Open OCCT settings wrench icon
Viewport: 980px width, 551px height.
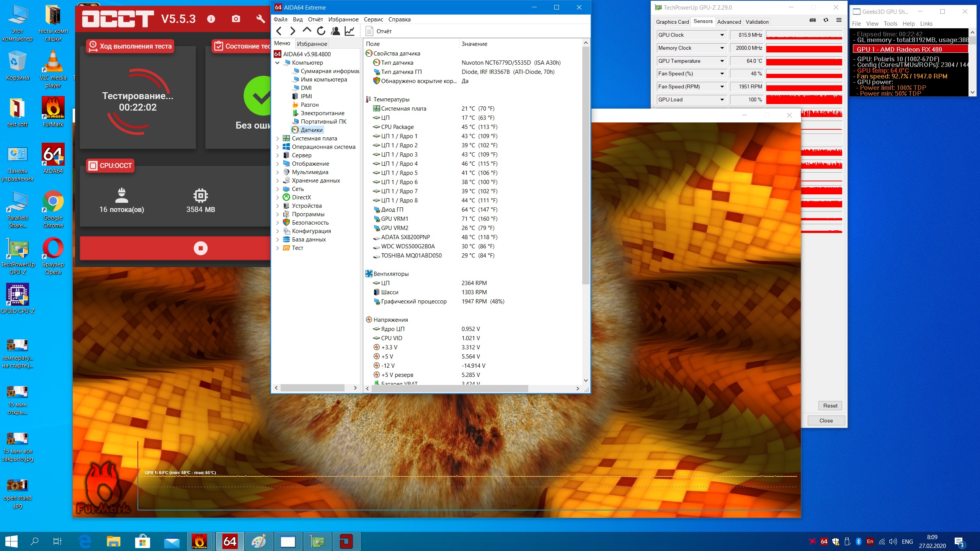[260, 19]
